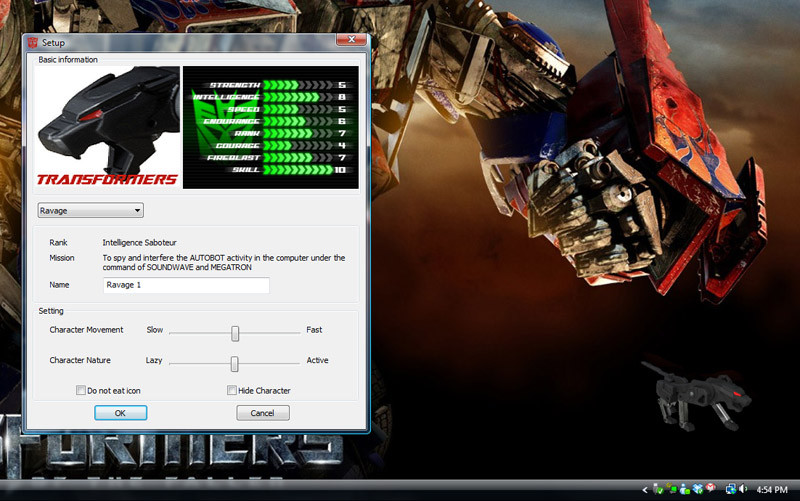The image size is (800, 501).
Task: Click the Cancel button
Action: pyautogui.click(x=262, y=413)
